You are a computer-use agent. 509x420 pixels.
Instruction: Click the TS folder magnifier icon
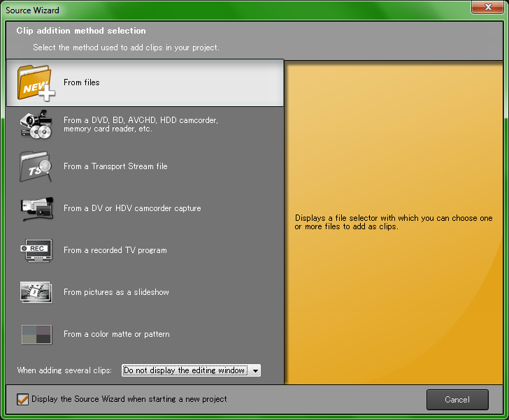(36, 166)
